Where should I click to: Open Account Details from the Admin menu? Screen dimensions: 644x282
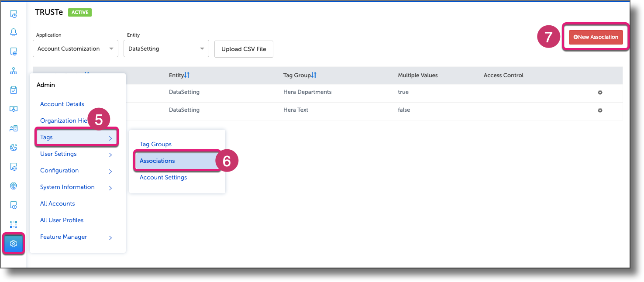coord(62,104)
